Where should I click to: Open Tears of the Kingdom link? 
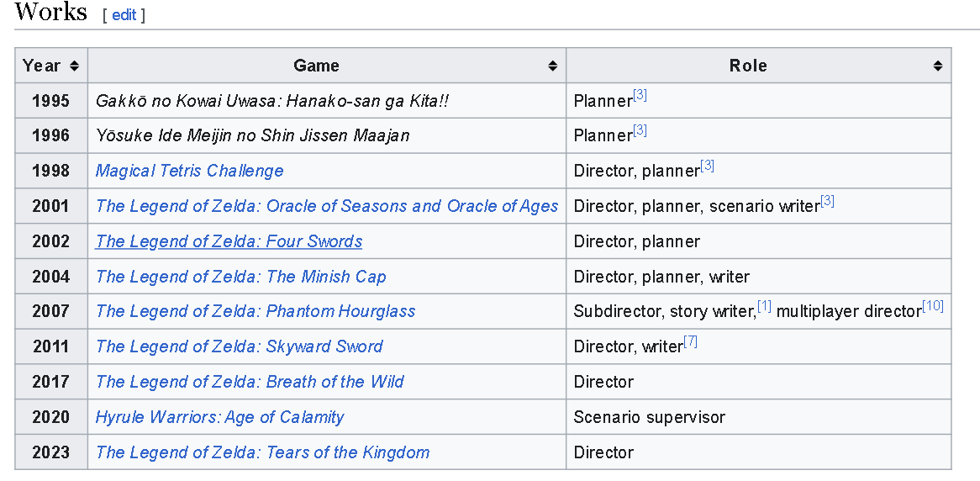coord(262,452)
